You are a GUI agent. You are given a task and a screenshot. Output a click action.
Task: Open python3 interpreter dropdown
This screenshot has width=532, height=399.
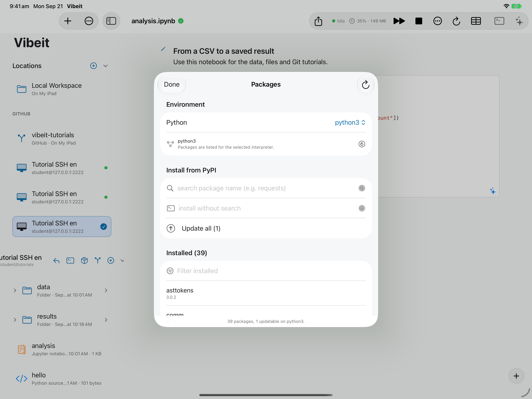350,122
